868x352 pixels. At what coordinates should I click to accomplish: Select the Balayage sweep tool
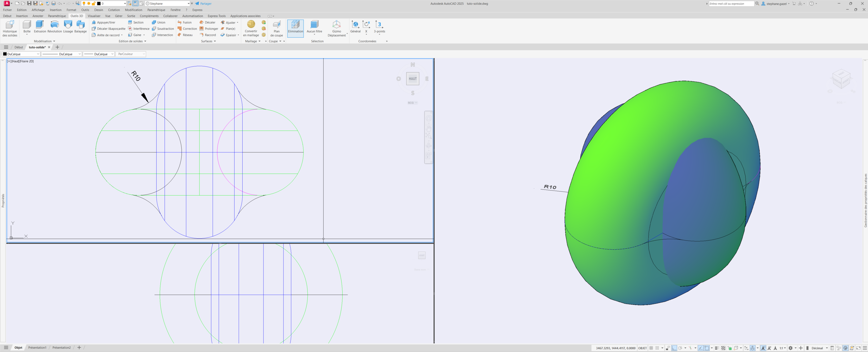pyautogui.click(x=80, y=27)
